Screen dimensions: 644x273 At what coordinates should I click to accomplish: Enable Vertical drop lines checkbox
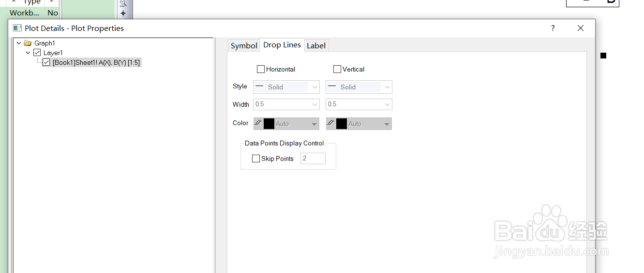click(x=337, y=69)
